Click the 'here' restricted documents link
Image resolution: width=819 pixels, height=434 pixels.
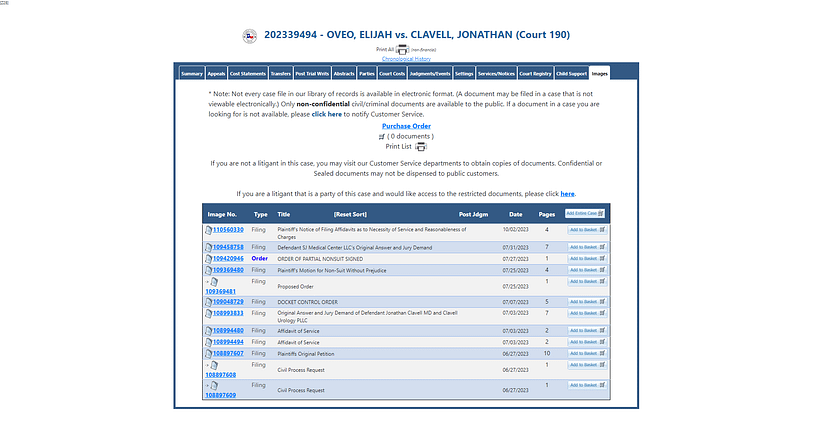[x=567, y=194]
